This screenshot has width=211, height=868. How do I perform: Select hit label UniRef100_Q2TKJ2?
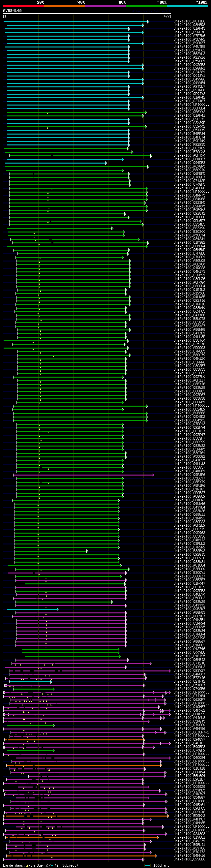click(x=189, y=682)
